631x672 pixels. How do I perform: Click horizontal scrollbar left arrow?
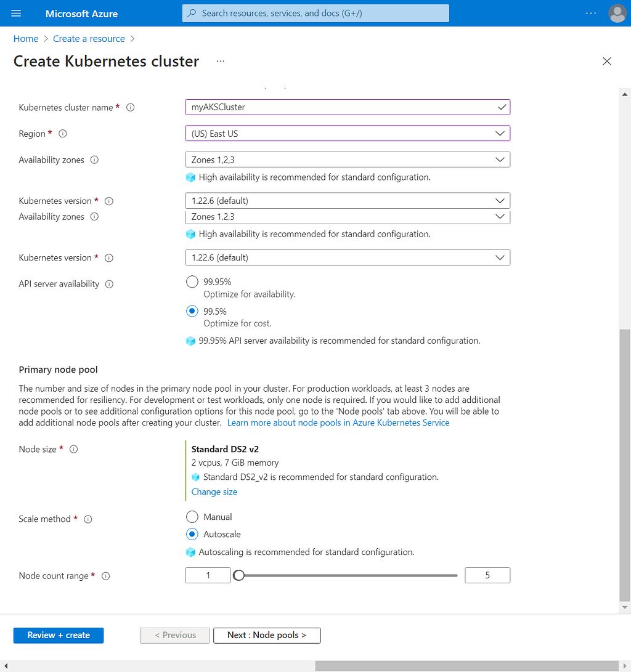[6, 666]
